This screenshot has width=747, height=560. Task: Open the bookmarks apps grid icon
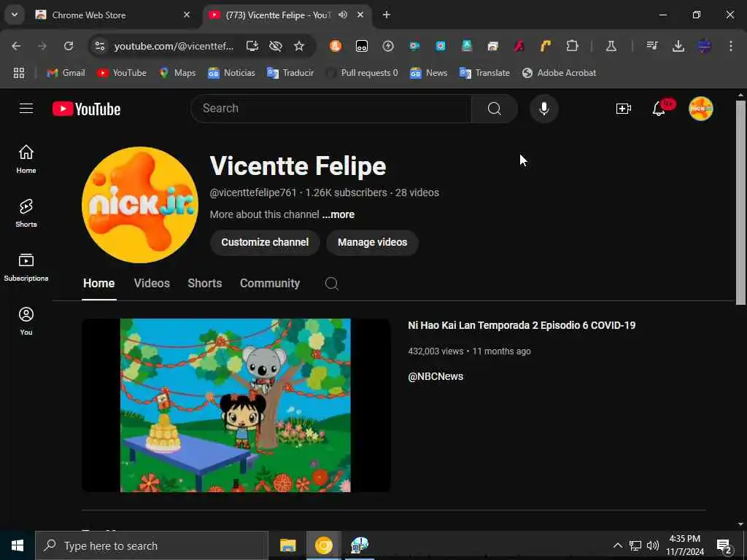(19, 73)
